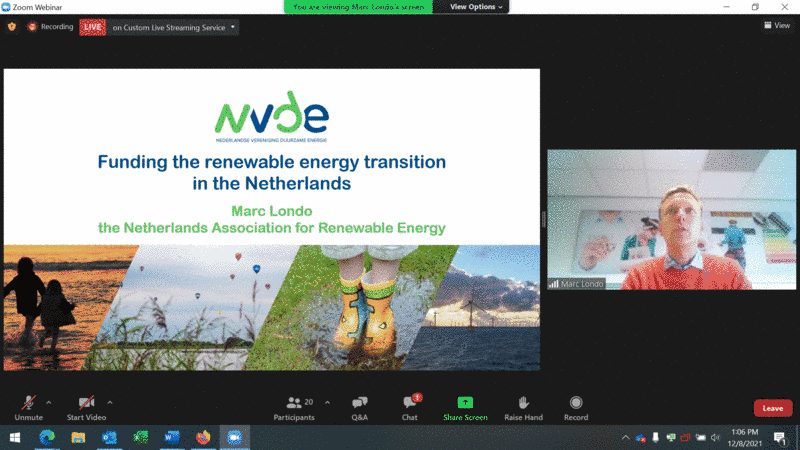Click the green Share Screen icon

[465, 402]
